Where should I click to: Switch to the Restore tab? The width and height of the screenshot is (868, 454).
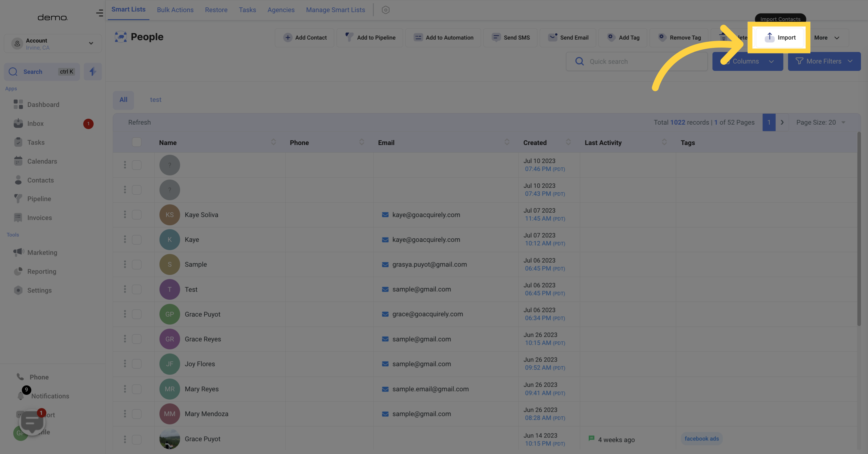[216, 10]
